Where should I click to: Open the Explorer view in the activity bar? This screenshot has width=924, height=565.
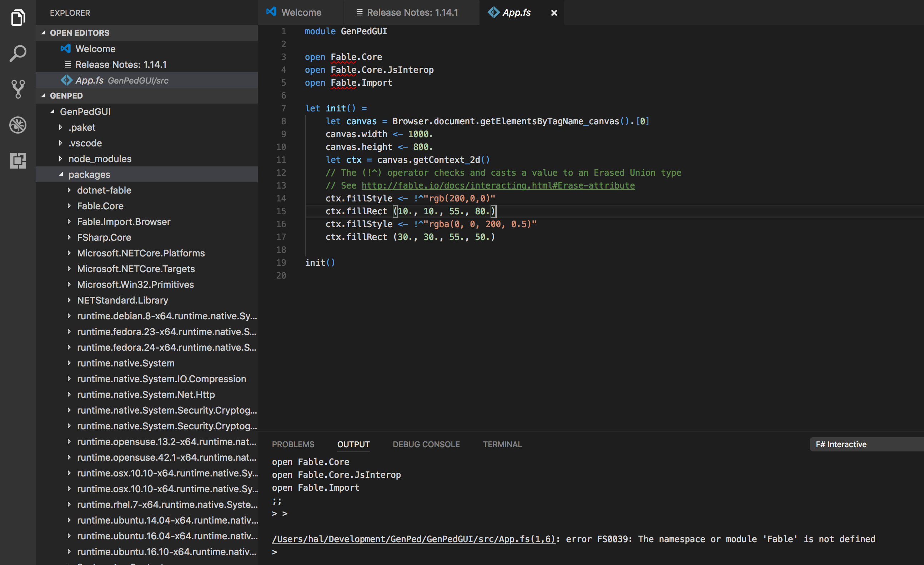coord(17,17)
